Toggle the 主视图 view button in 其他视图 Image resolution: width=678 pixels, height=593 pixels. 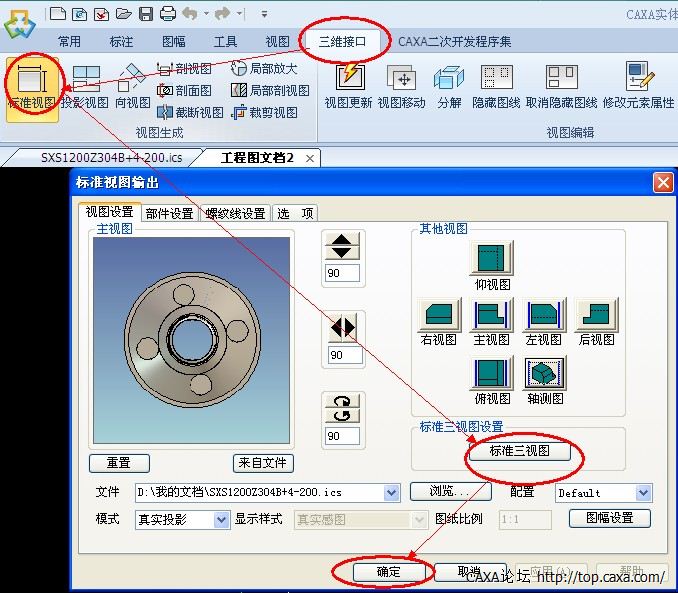[492, 314]
